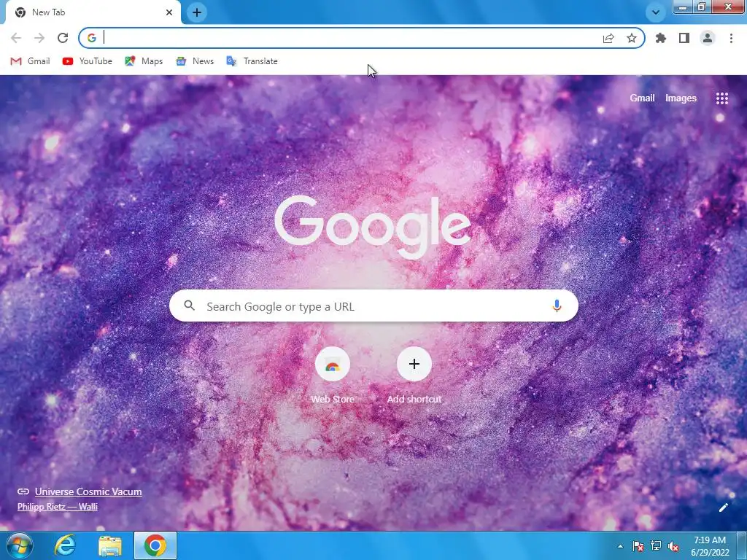Viewport: 747px width, 560px height.
Task: Open the Translate bookmark
Action: pyautogui.click(x=252, y=61)
